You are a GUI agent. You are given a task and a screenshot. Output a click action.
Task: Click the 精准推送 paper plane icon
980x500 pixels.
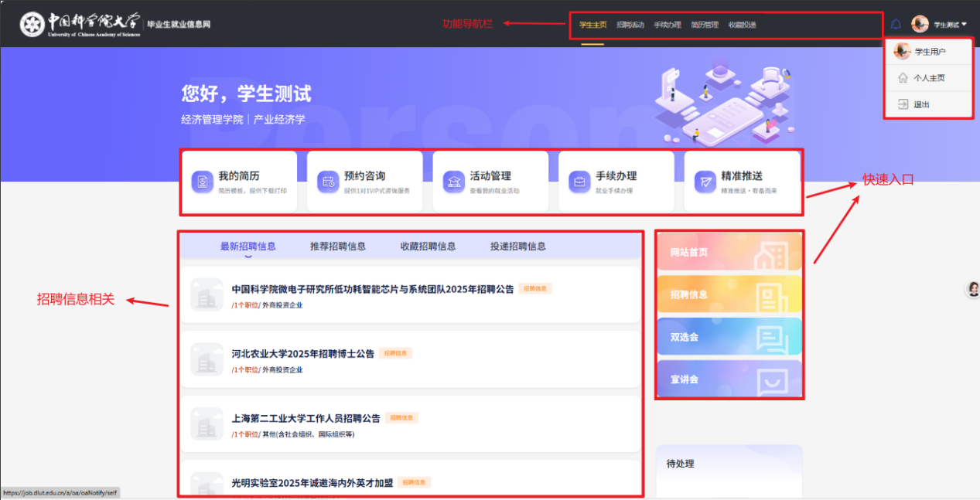coord(705,182)
